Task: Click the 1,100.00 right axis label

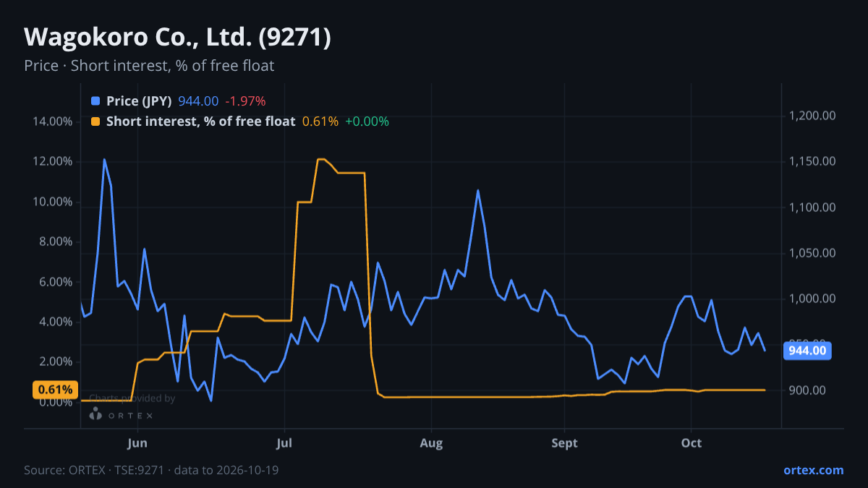Action: coord(812,207)
